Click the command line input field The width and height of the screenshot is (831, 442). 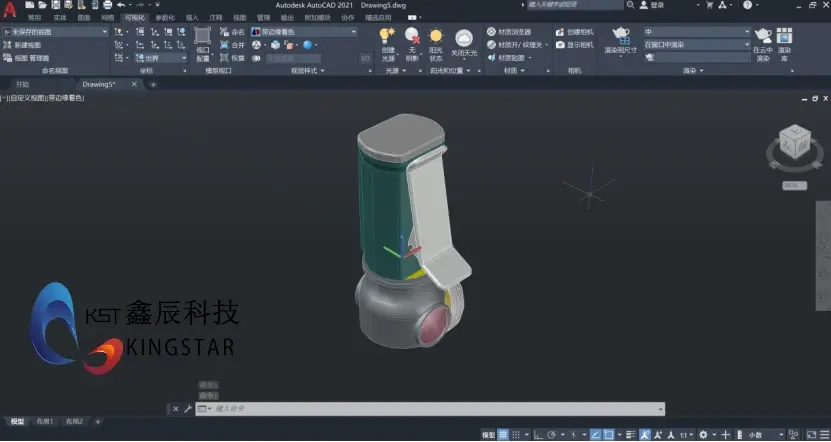[430, 409]
